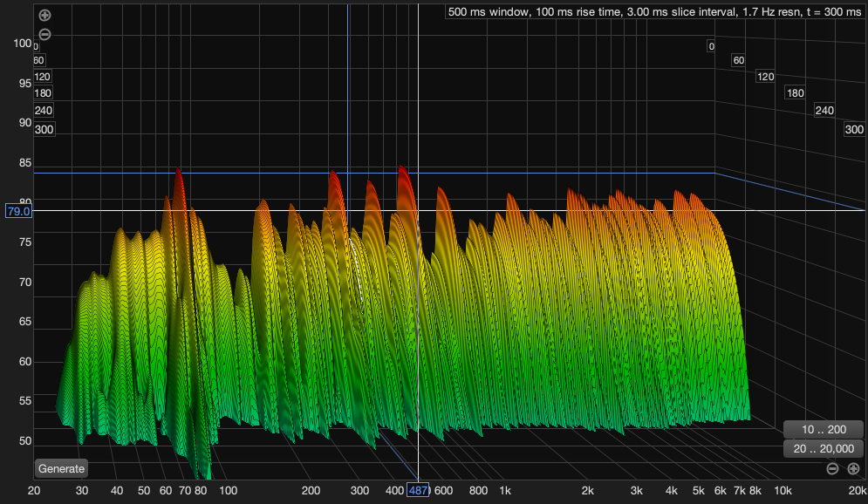Image resolution: width=868 pixels, height=504 pixels.
Task: Select the 240 ms time slice label on left
Action: [45, 111]
